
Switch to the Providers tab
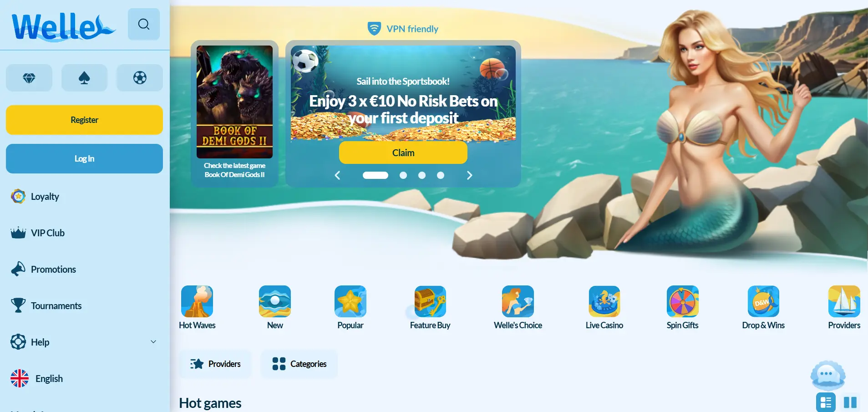pyautogui.click(x=216, y=363)
